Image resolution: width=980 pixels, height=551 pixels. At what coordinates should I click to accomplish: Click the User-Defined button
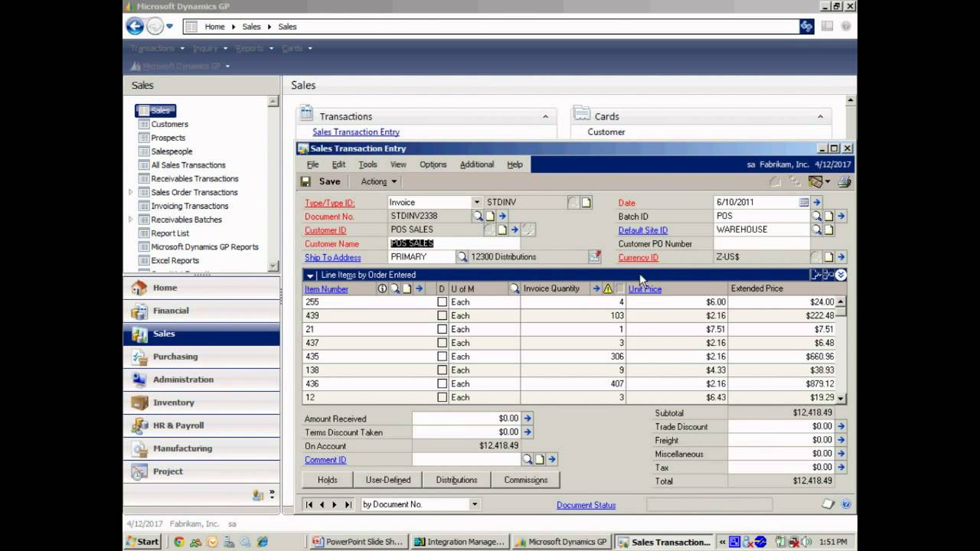[x=388, y=480]
